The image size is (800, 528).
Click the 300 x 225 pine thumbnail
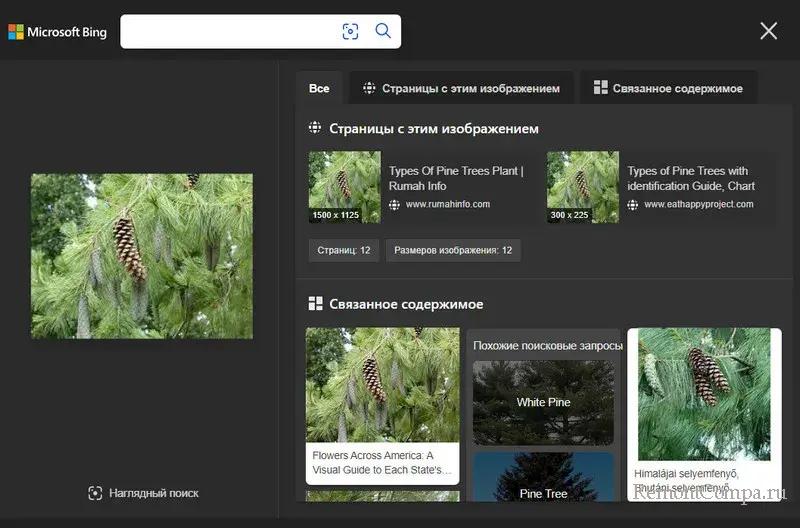coord(582,187)
